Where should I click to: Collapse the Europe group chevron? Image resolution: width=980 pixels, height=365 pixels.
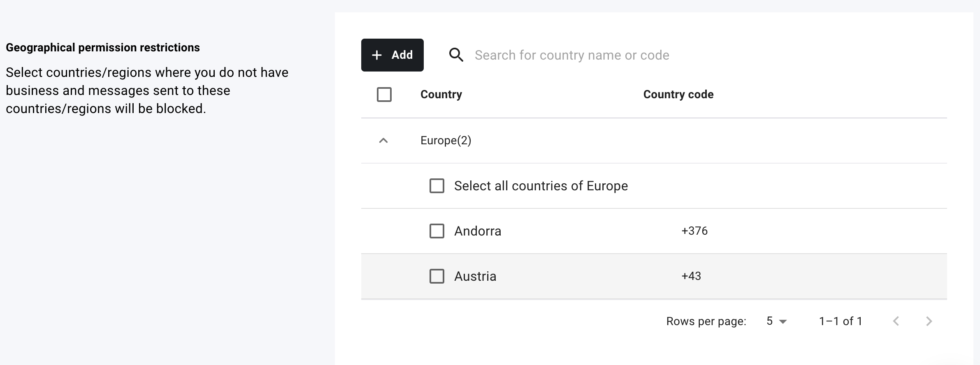click(383, 141)
